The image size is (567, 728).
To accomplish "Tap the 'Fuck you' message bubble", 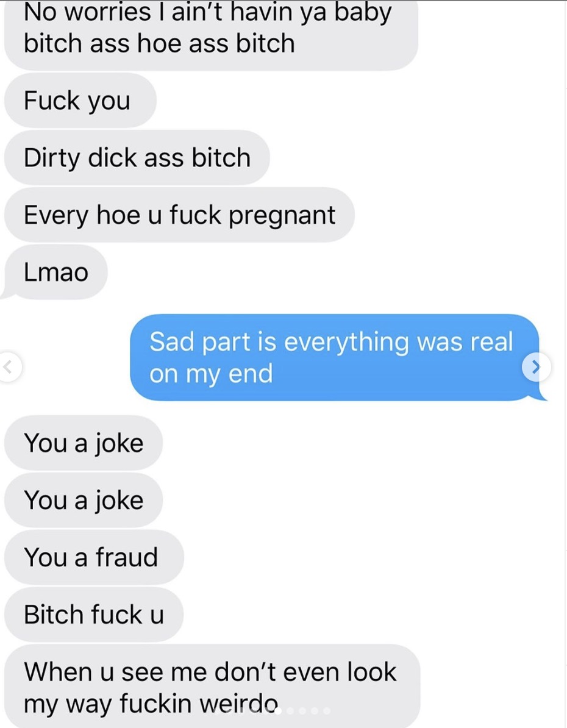I will pos(80,100).
